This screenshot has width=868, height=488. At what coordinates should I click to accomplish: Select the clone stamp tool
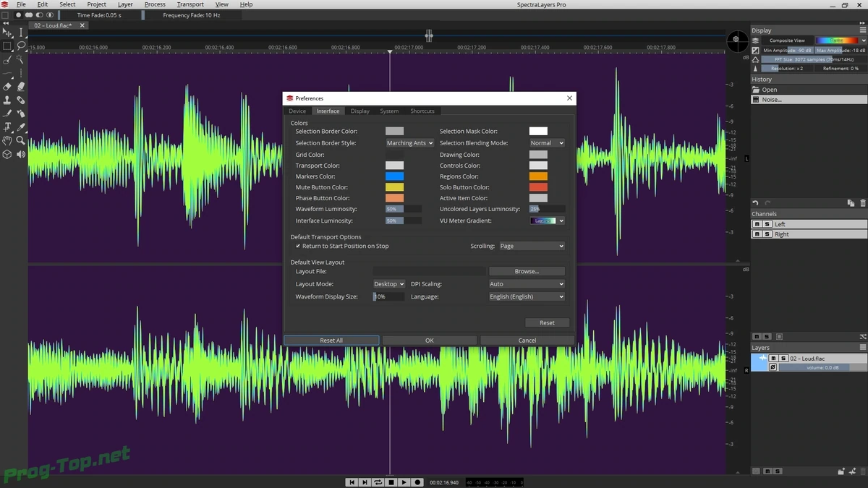point(7,100)
